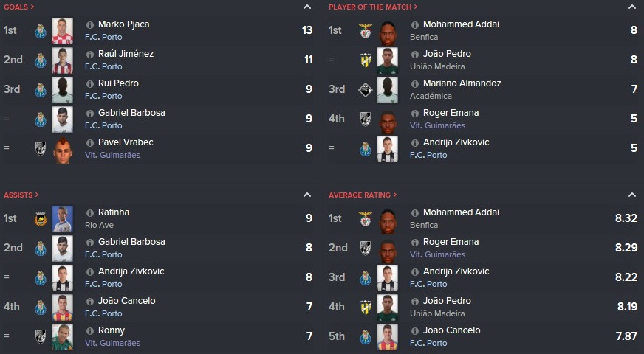Collapse the Assists panel
This screenshot has height=354, width=644.
pos(306,195)
